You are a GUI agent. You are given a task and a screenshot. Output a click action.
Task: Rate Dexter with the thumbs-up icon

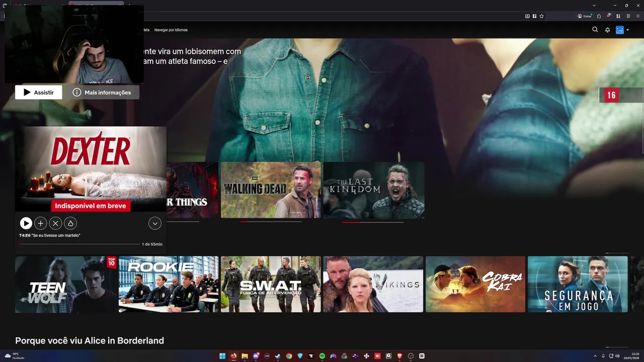[x=70, y=223]
